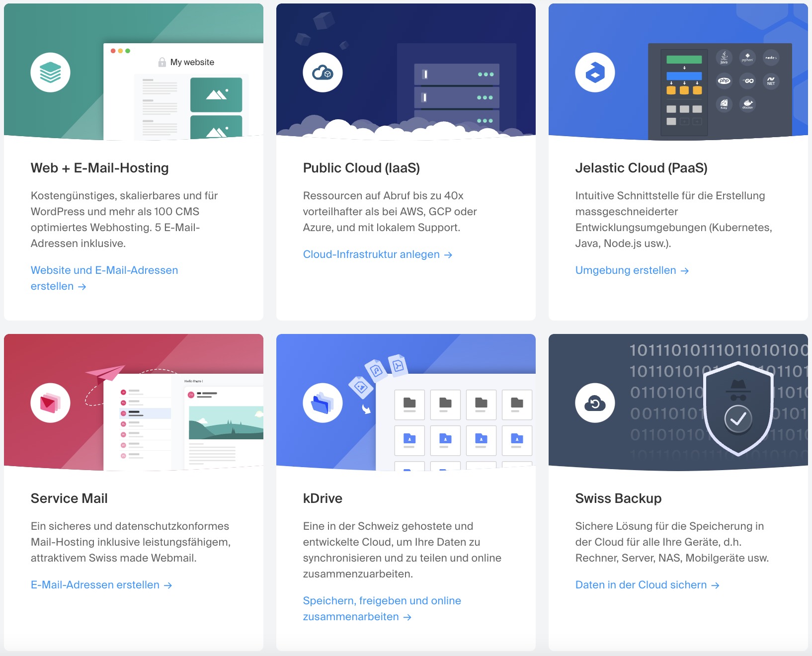
Task: Select the kDrive heading
Action: click(x=323, y=498)
